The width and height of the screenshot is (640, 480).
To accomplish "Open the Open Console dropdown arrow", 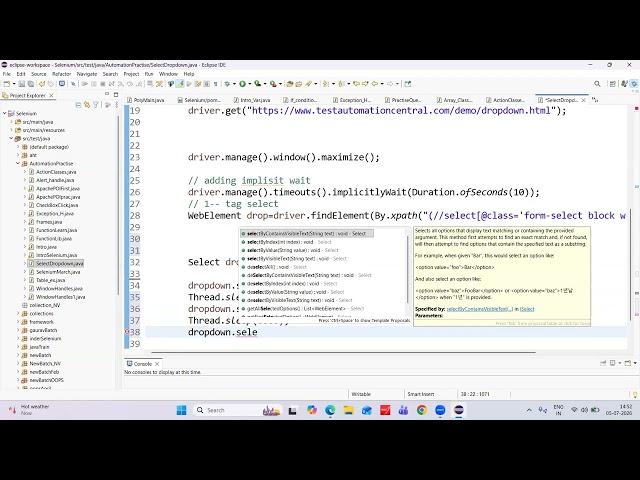I will pos(635,363).
